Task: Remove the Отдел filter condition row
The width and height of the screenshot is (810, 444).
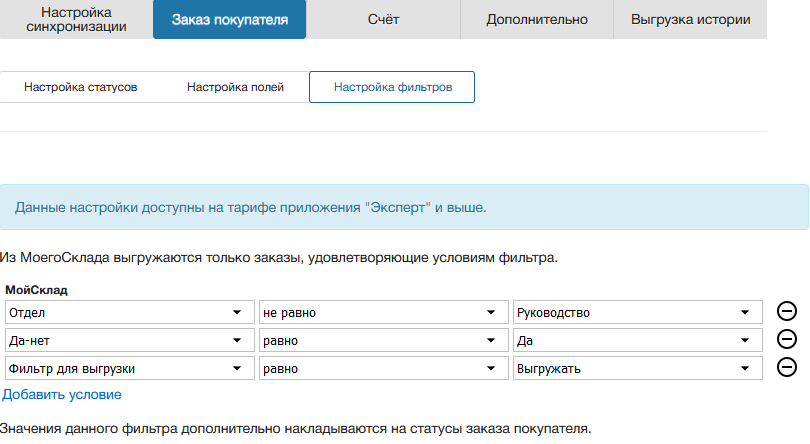Action: tap(786, 312)
